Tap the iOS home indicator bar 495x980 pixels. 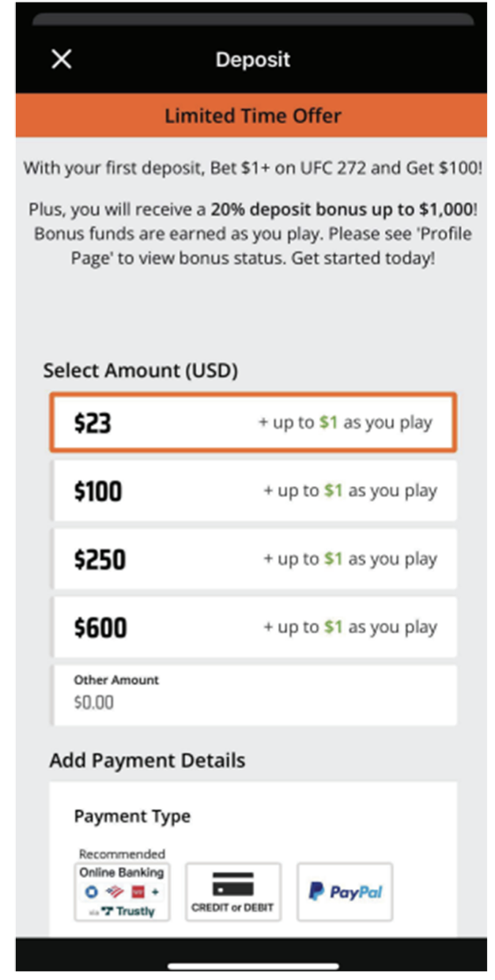pos(253,965)
